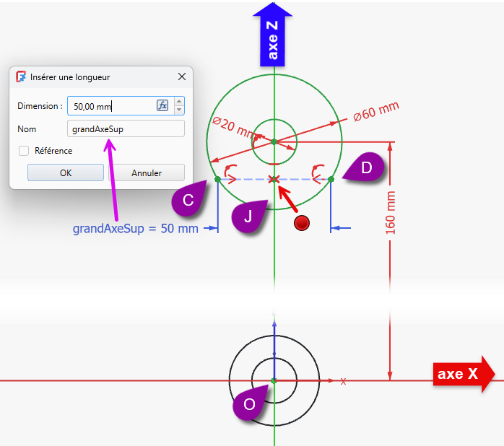Enable the Référence checkbox
The width and height of the screenshot is (504, 446).
24,151
